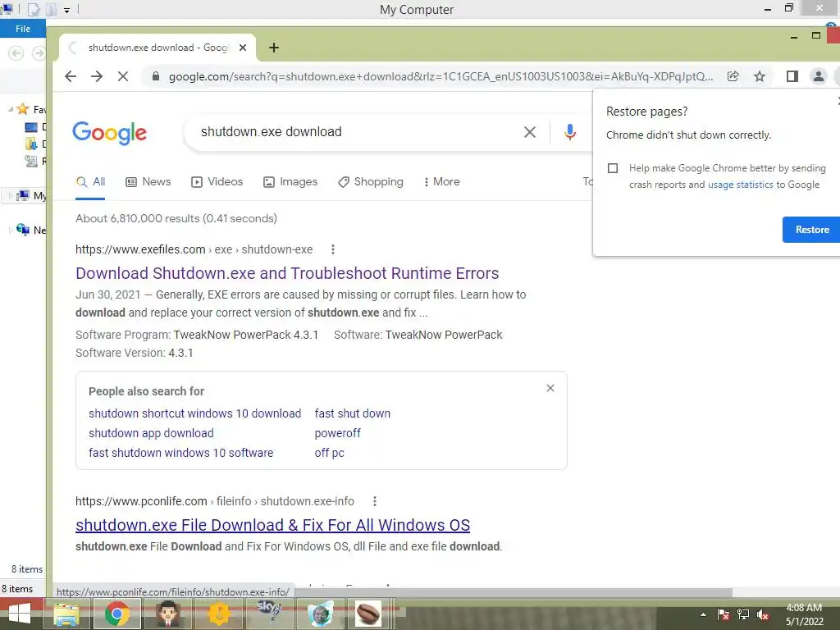Click the pconlife.com result URL breadcrumb
840x630 pixels.
[x=215, y=501]
